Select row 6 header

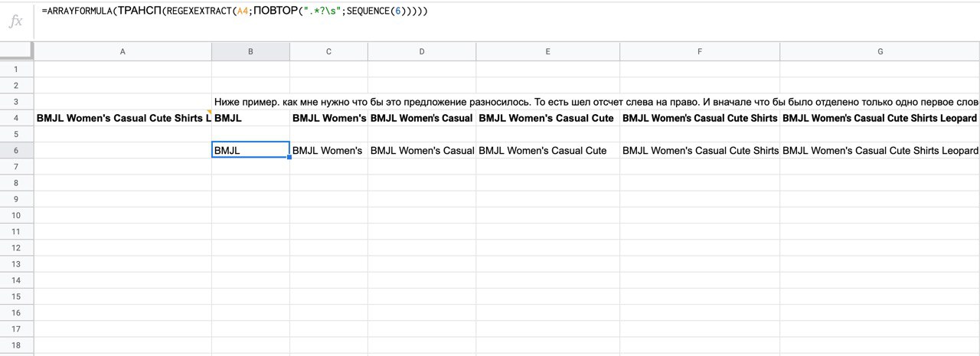(x=17, y=151)
